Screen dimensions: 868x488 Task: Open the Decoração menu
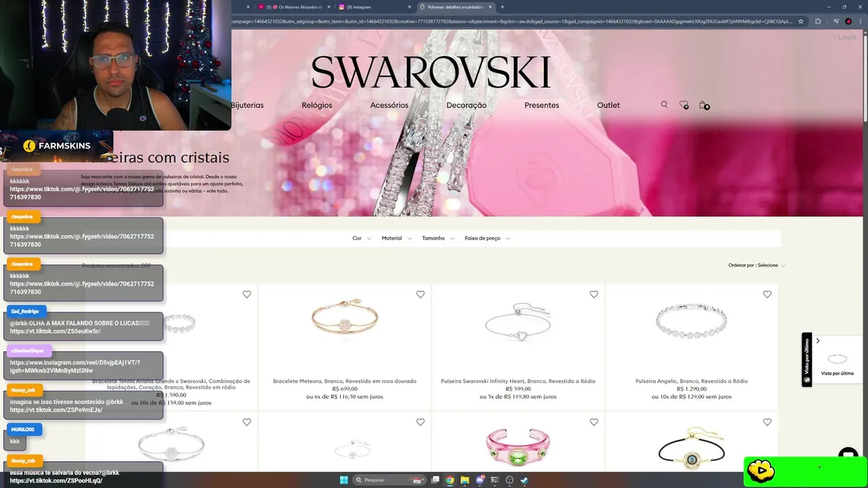467,105
